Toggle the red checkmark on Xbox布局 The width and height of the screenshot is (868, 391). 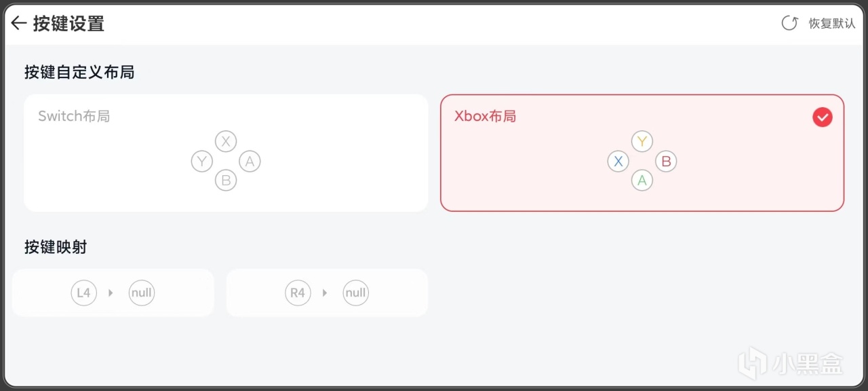[x=822, y=117]
